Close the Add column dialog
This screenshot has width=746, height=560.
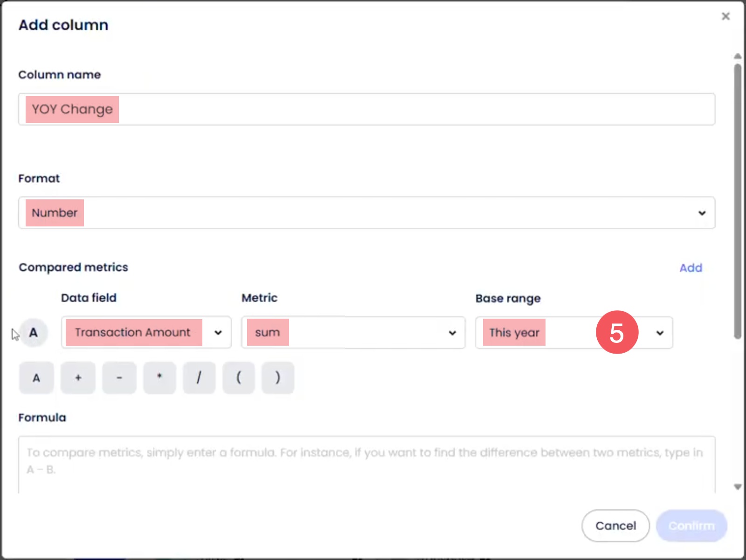click(725, 17)
